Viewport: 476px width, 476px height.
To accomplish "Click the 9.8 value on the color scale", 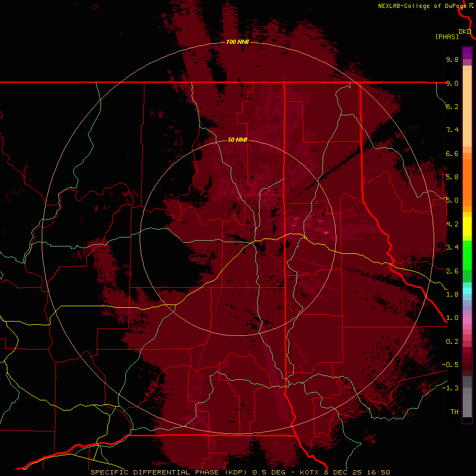I will [x=452, y=59].
